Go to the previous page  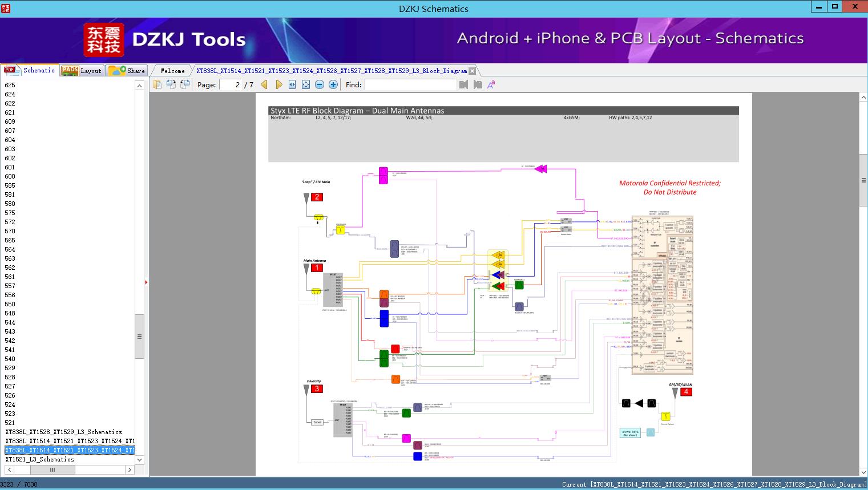tap(264, 84)
